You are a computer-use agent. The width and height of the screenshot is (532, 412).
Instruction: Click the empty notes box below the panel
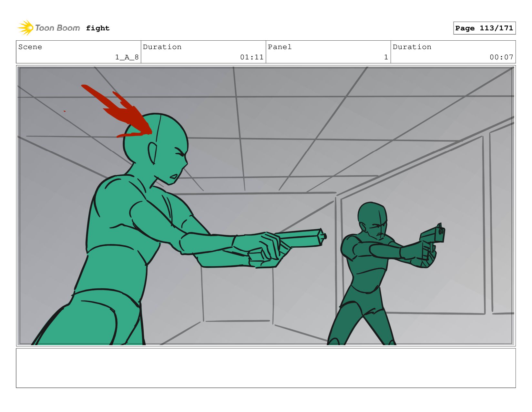tap(266, 368)
